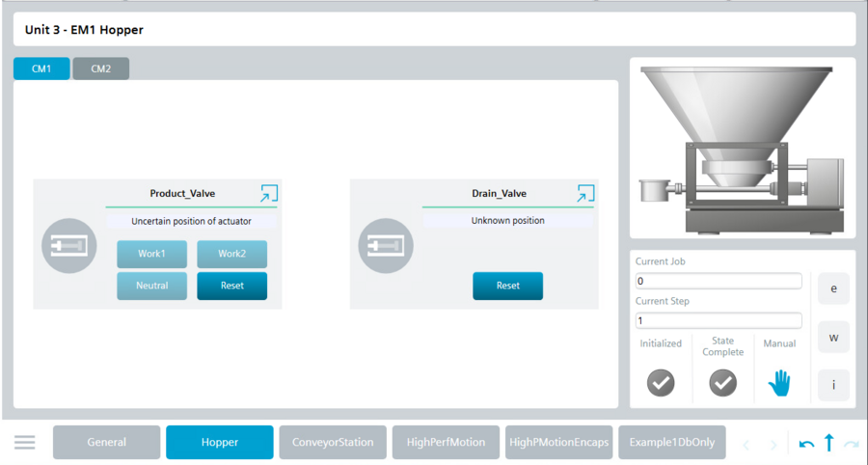This screenshot has width=868, height=465.
Task: Click the State Complete checkmark indicator
Action: [x=723, y=383]
